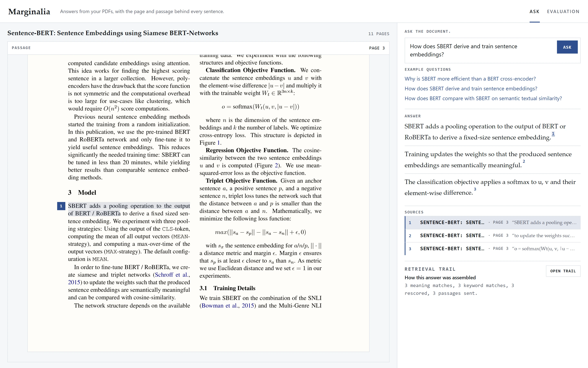The image size is (588, 368).
Task: Click the highlighted passage marker badge 1
Action: click(61, 206)
